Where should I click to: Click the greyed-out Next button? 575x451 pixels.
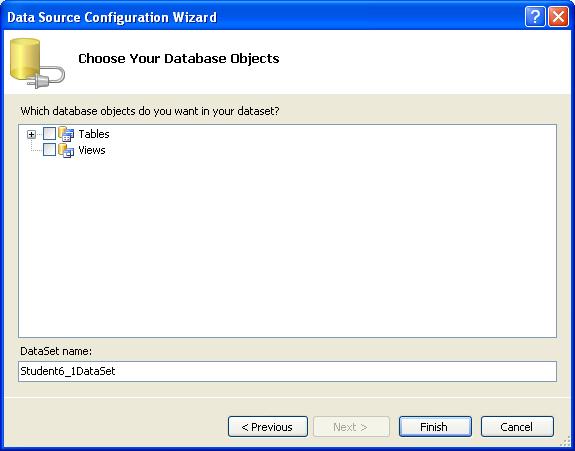[351, 426]
